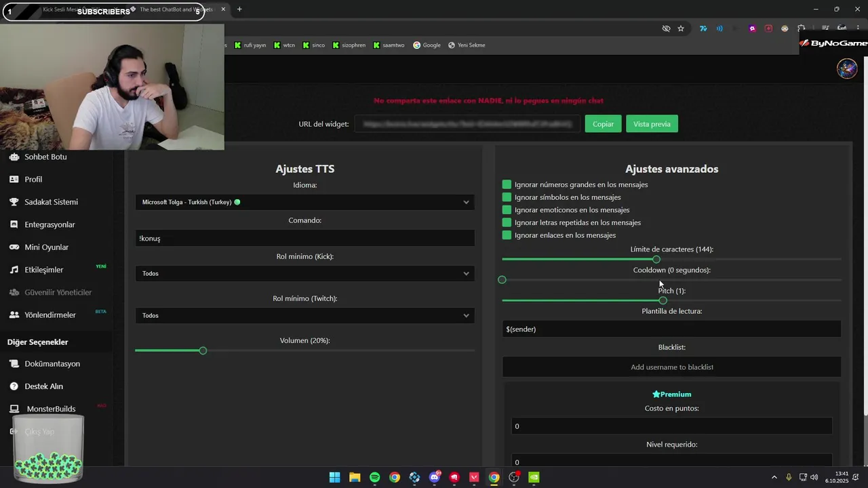Toggle Ignorar símbolos en los mensajes

pyautogui.click(x=507, y=197)
